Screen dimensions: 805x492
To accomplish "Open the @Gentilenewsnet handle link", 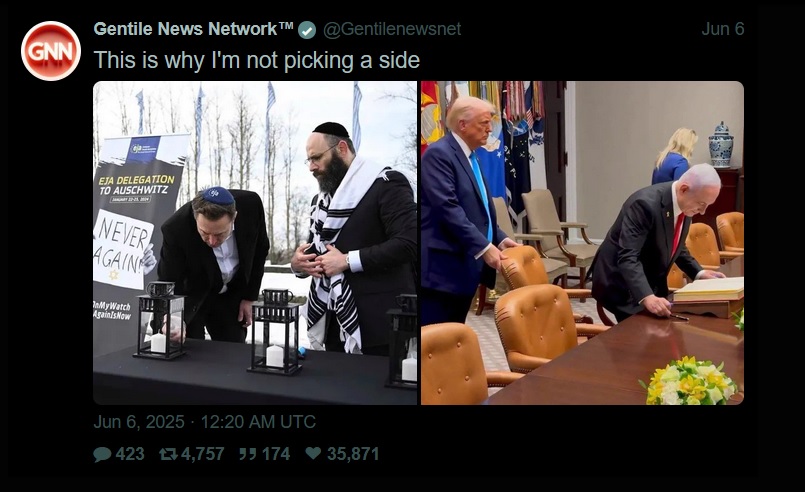I will click(392, 29).
